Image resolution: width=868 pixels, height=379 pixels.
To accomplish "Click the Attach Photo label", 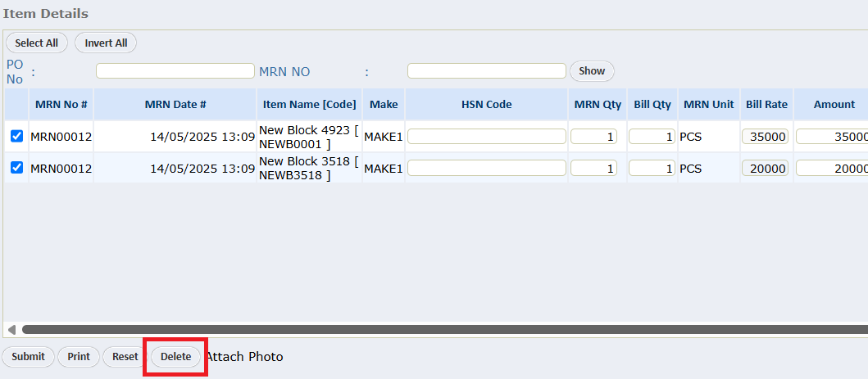I will [x=244, y=357].
